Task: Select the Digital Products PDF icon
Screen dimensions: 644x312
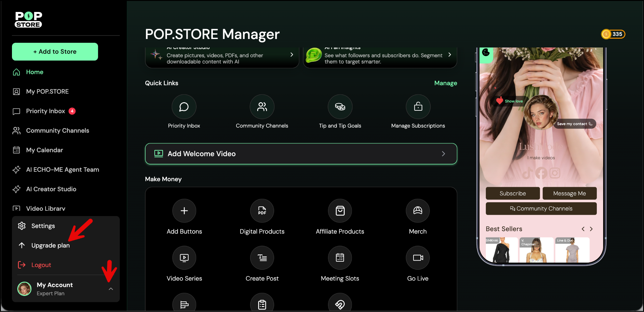Action: (262, 211)
